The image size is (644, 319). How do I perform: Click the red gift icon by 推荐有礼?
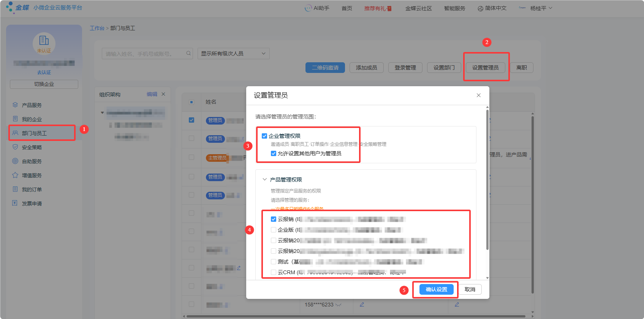pyautogui.click(x=389, y=8)
